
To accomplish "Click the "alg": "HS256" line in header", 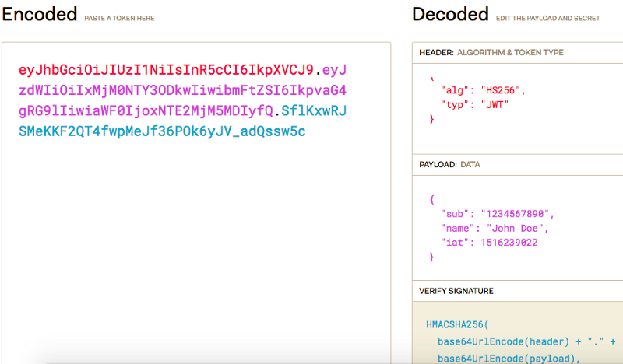I will 483,90.
